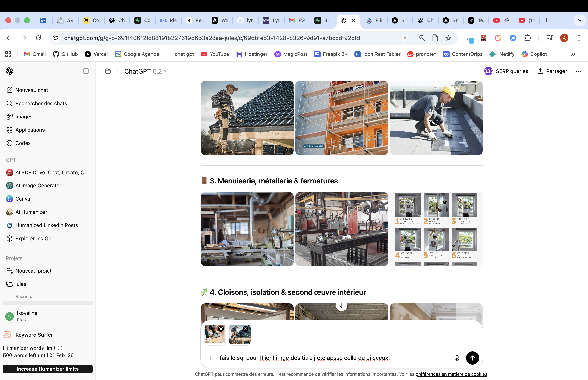Remove the first attached image thumbnail
Screen dimensions: 588x380
221,329
